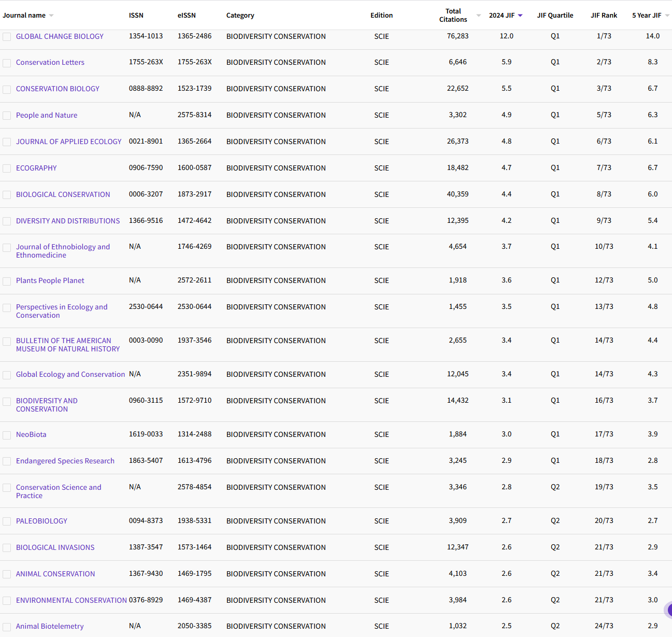Open the Endangered Species Research link
This screenshot has width=672, height=637.
[65, 461]
